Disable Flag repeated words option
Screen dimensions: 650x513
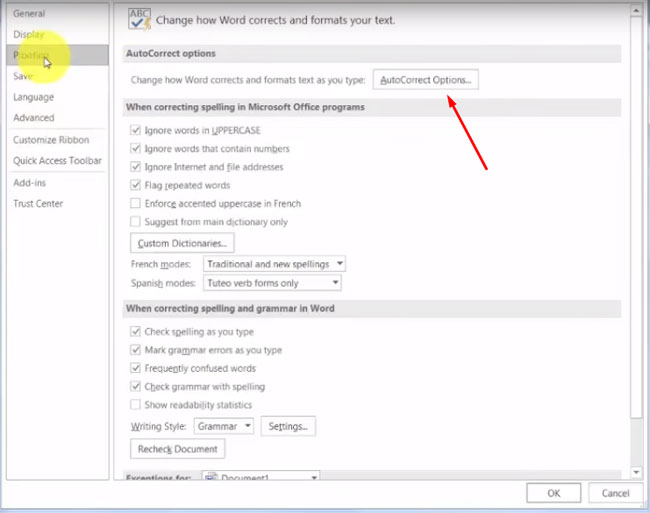(136, 185)
